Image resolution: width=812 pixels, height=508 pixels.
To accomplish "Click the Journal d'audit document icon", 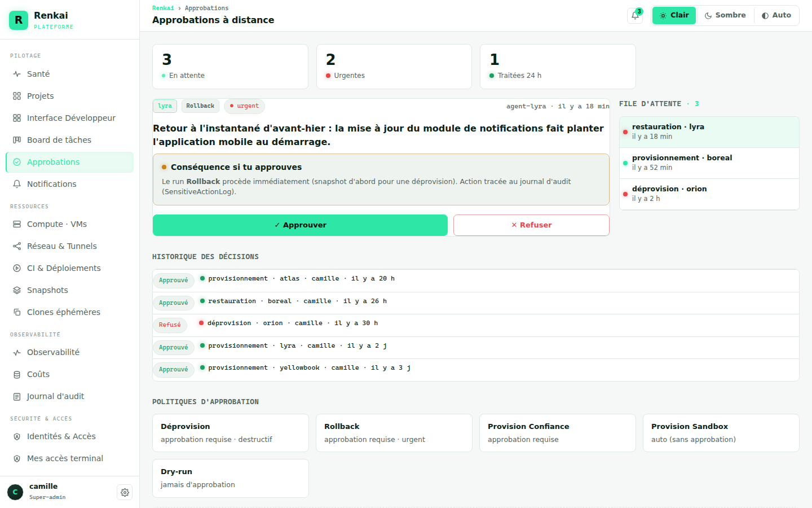I will (x=17, y=396).
